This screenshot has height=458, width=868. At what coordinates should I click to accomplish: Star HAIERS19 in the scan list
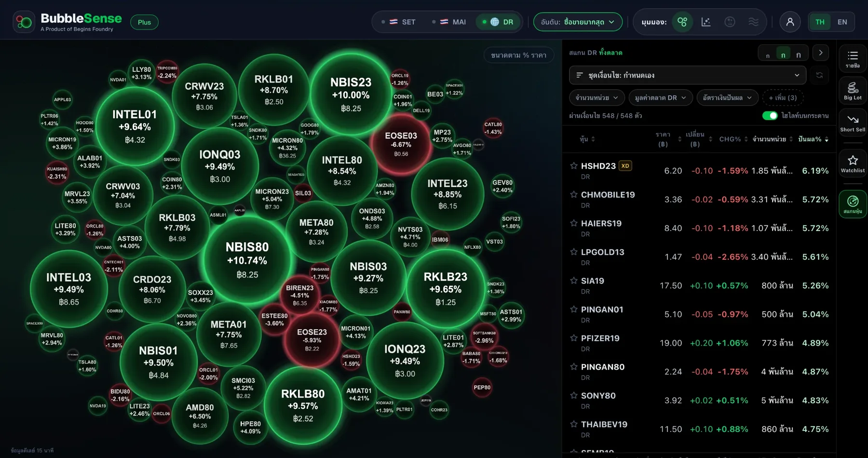[574, 223]
